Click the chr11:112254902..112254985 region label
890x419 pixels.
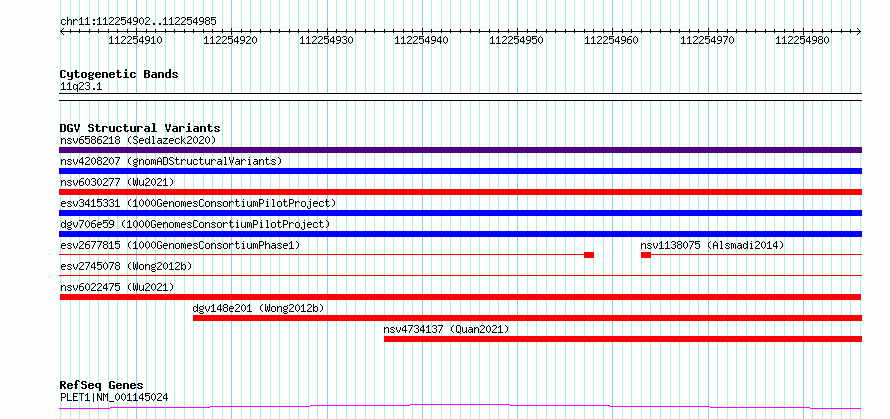138,22
